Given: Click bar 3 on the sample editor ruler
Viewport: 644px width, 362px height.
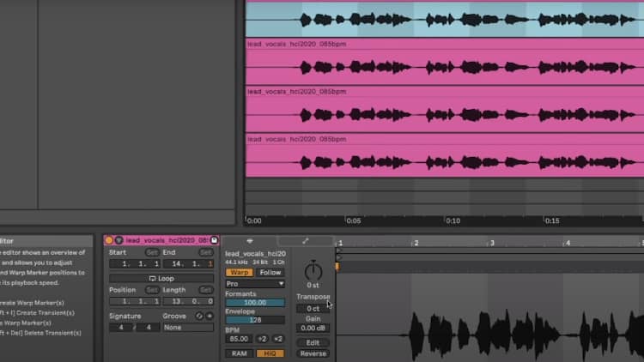Looking at the screenshot, I should click(x=492, y=243).
